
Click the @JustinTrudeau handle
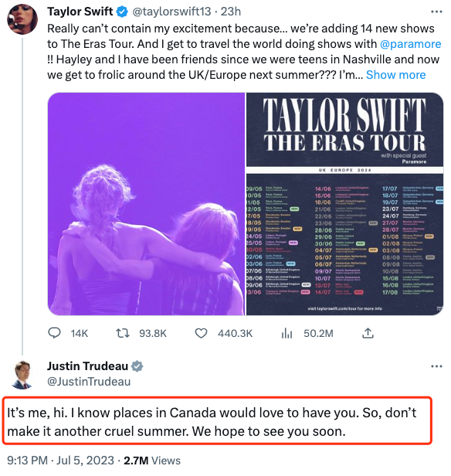[x=89, y=381]
